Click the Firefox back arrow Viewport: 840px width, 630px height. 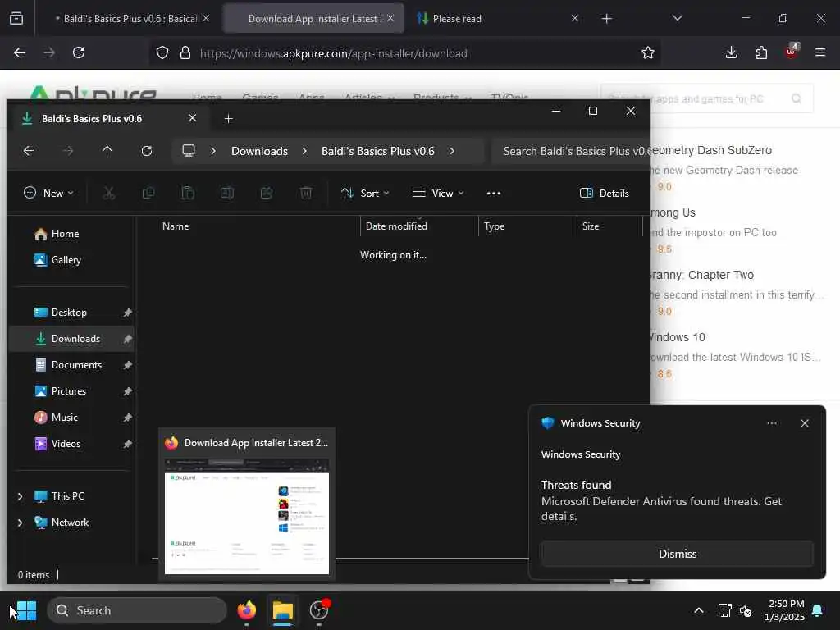(20, 52)
